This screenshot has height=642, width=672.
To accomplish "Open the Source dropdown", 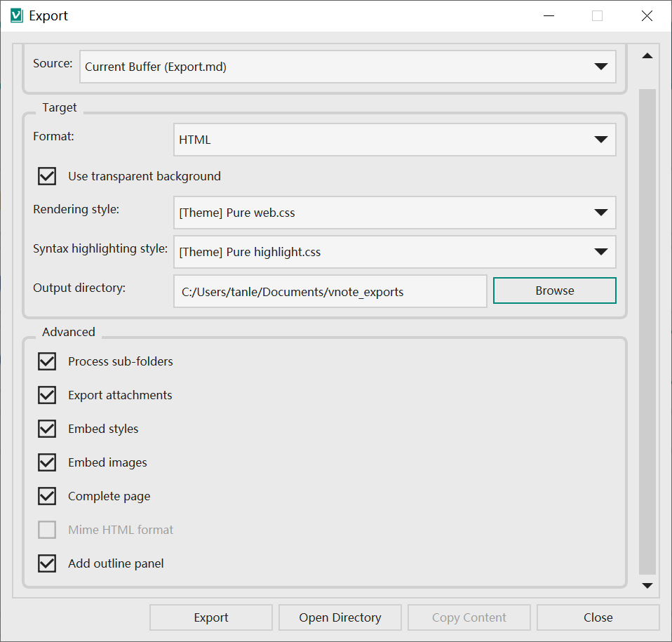I will [x=347, y=67].
